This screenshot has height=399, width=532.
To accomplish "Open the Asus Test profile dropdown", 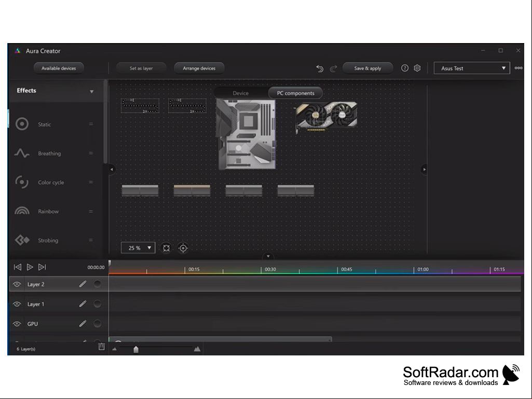I will coord(472,68).
